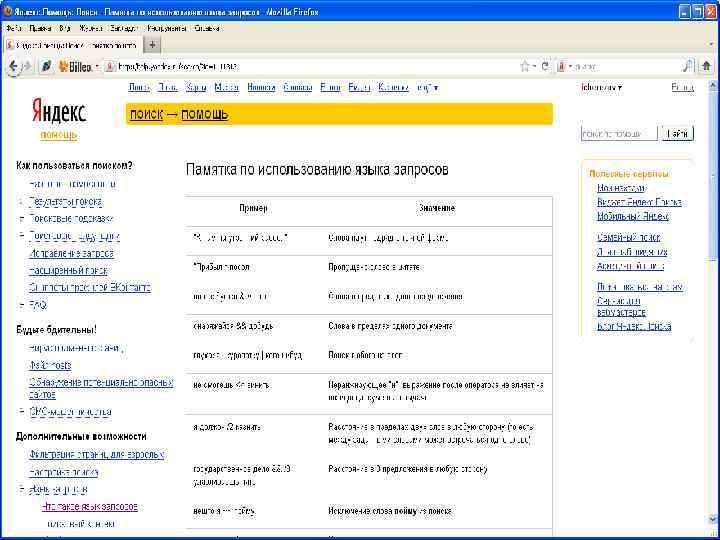Click the Найти button
The width and height of the screenshot is (720, 540).
coord(677,134)
